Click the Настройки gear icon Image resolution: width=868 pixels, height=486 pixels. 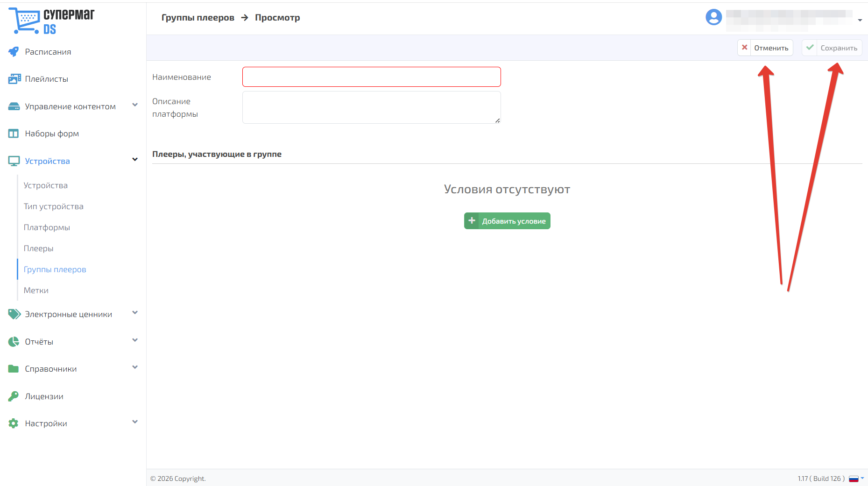pyautogui.click(x=14, y=423)
